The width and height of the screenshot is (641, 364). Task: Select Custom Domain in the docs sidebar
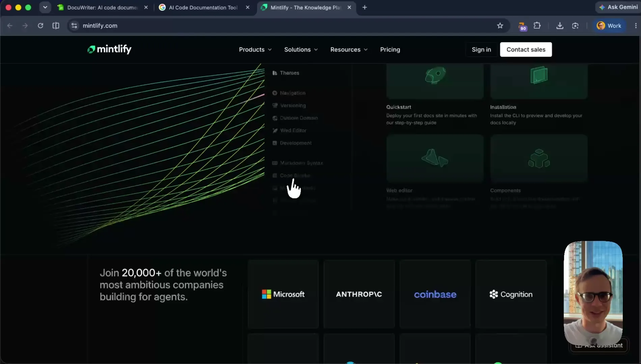pos(295,118)
